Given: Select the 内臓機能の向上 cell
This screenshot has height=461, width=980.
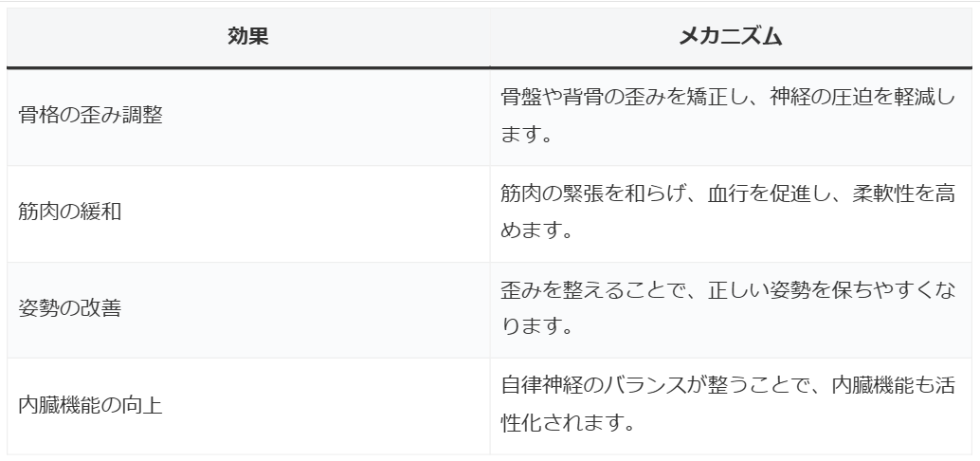Looking at the screenshot, I should pos(248,406).
